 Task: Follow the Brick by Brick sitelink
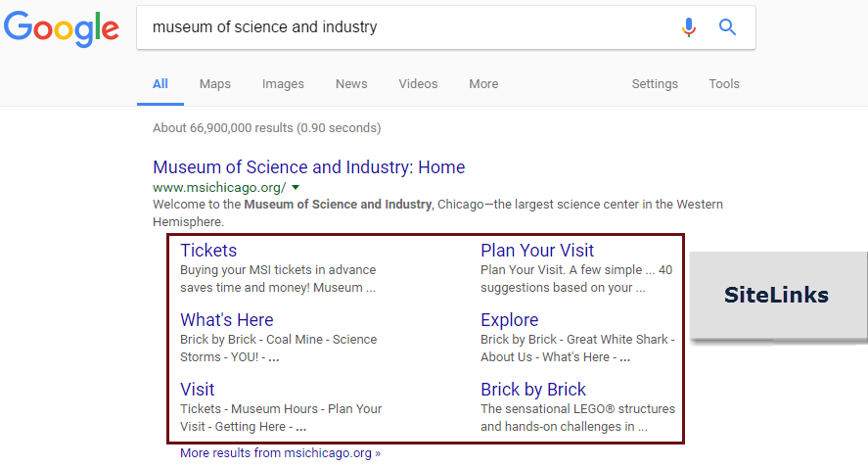(x=533, y=390)
